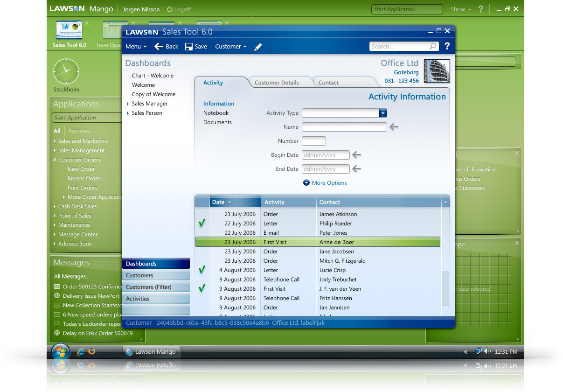Toggle checkmark on 4 August Letter row
The height and width of the screenshot is (392, 563).
click(x=202, y=270)
